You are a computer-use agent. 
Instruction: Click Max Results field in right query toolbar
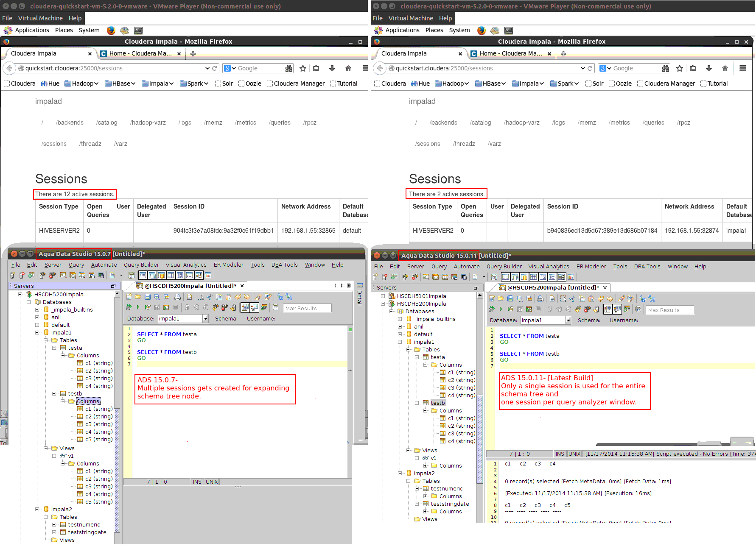pos(670,310)
